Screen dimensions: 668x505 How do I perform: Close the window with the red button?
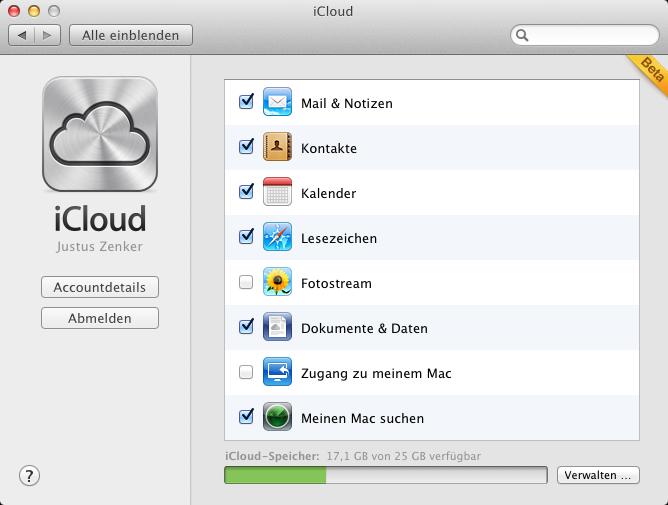click(x=14, y=11)
